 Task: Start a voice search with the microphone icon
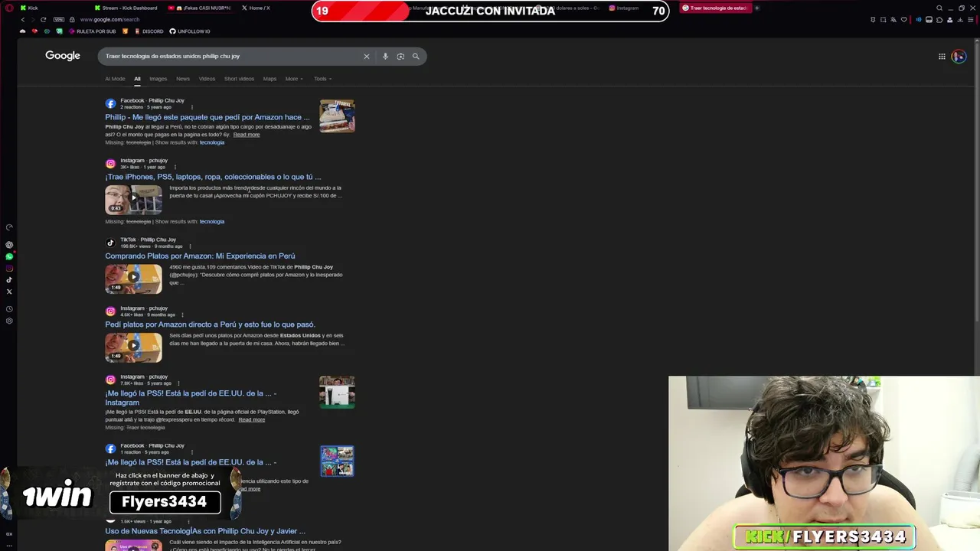point(385,56)
